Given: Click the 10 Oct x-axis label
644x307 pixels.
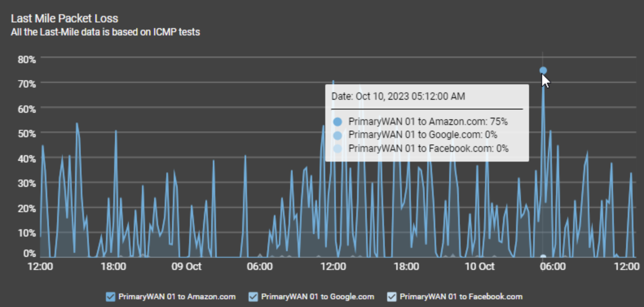Looking at the screenshot, I should click(x=479, y=267).
